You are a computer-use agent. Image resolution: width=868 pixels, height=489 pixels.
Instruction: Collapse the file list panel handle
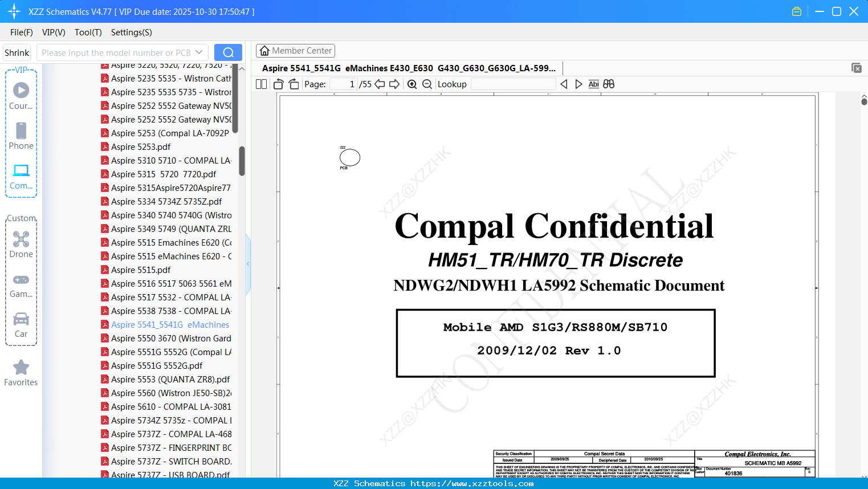[248, 264]
